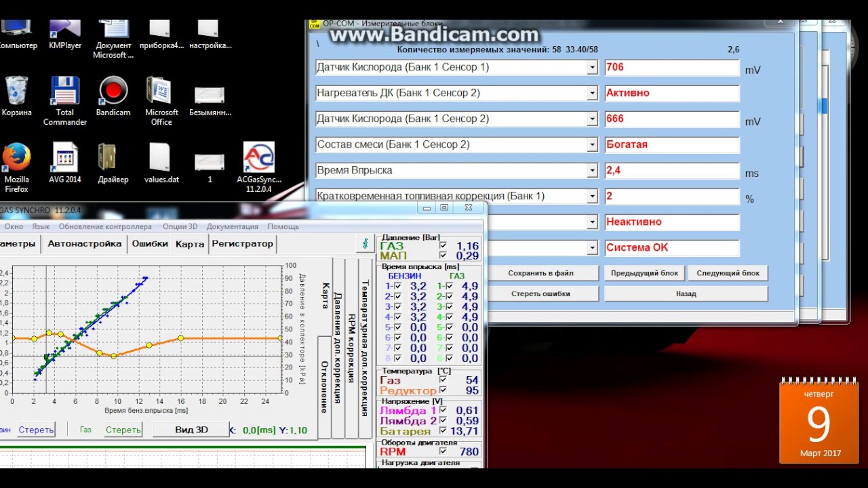
Task: Click yellow map point near 13 ms
Action: 149,346
